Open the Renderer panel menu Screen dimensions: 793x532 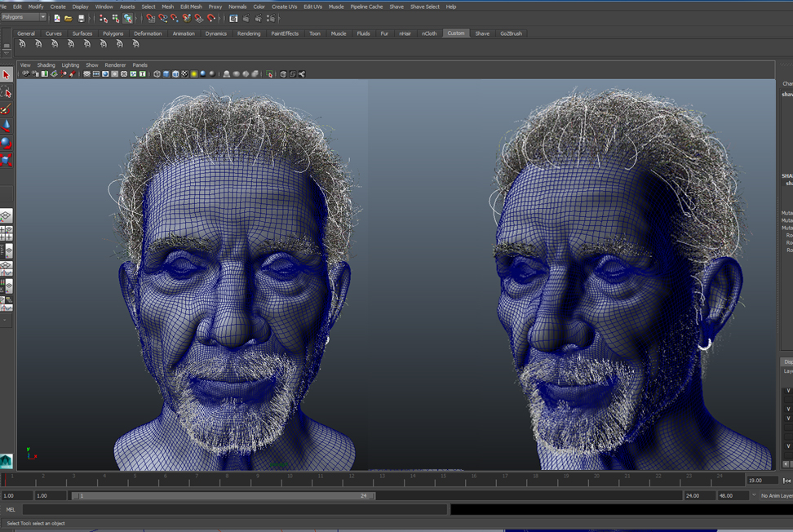click(115, 65)
